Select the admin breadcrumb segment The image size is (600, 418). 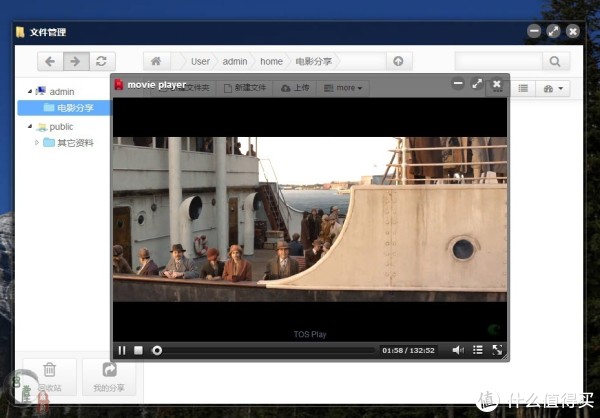[235, 61]
